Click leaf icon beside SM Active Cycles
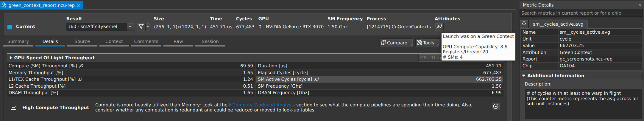644x121 pixels. click(316, 79)
